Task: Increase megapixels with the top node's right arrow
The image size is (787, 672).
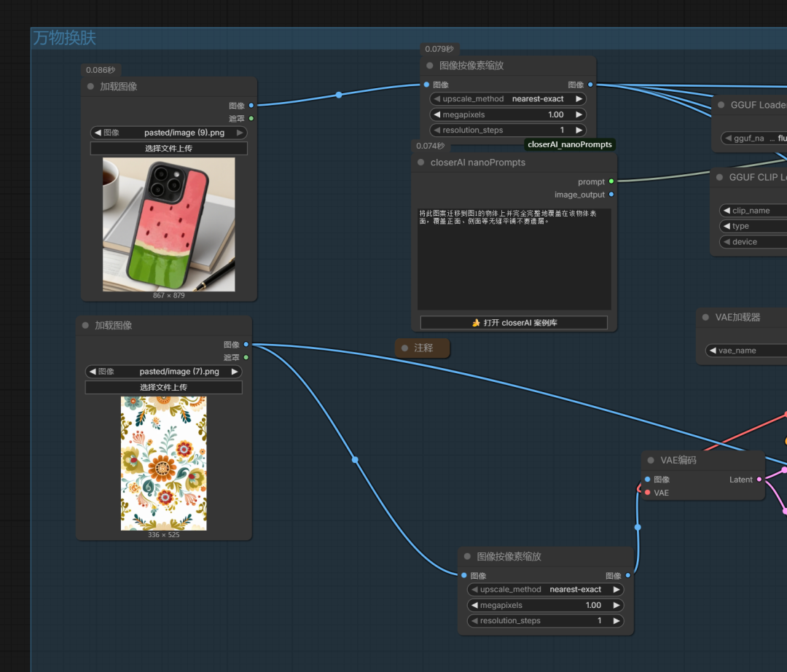Action: tap(579, 114)
